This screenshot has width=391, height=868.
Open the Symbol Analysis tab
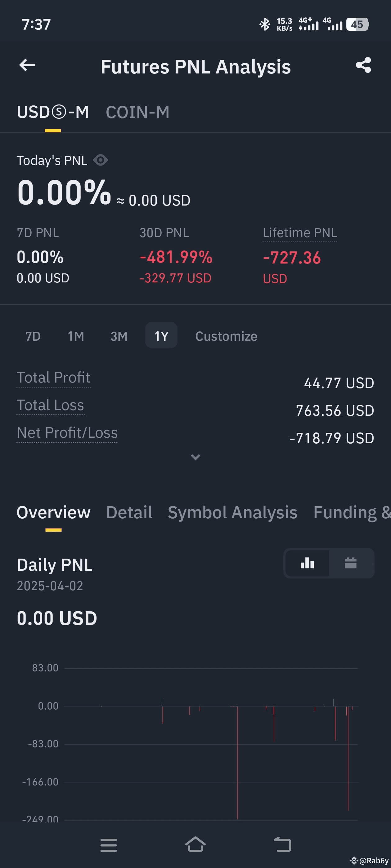coord(232,512)
